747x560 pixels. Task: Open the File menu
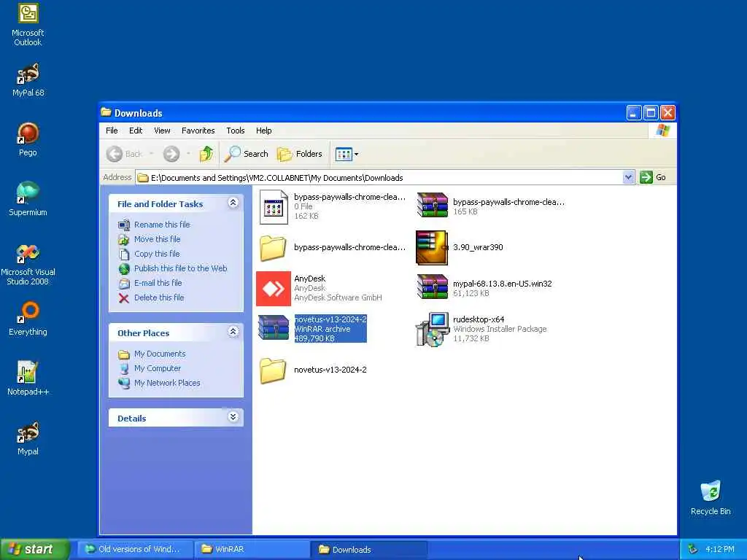coord(112,131)
